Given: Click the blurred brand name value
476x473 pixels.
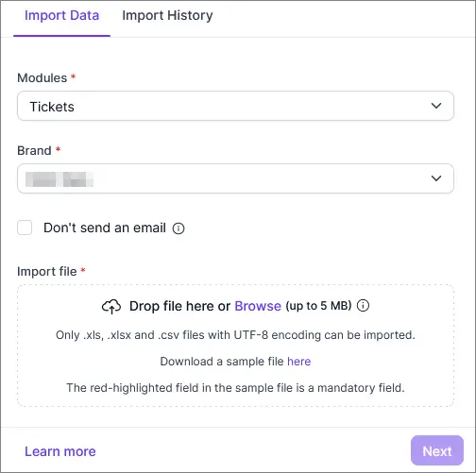Looking at the screenshot, I should [x=59, y=179].
